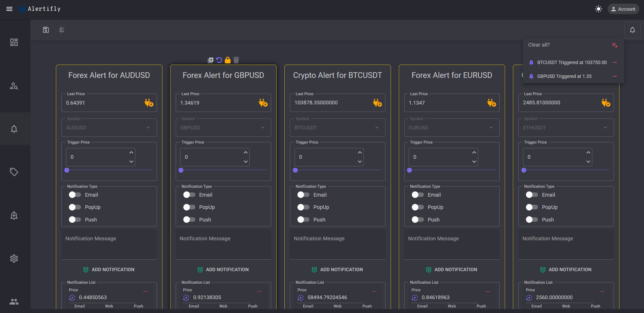644x313 pixels.
Task: Increase BTCUSDT trigger price with up arrow
Action: pos(360,152)
